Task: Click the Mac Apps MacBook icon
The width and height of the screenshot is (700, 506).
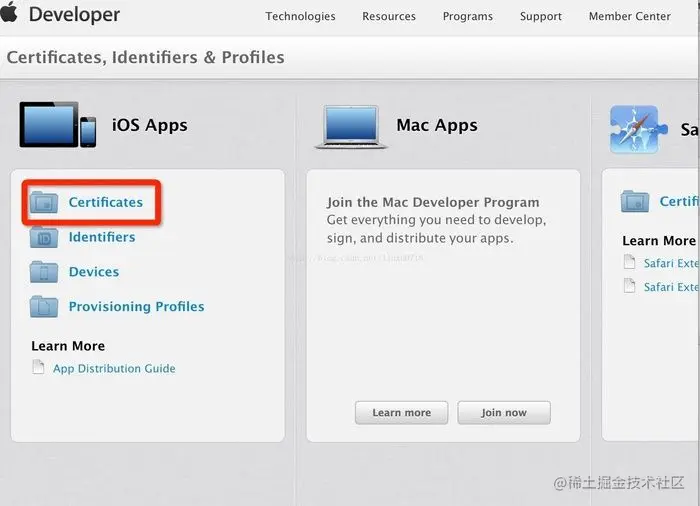Action: click(351, 127)
